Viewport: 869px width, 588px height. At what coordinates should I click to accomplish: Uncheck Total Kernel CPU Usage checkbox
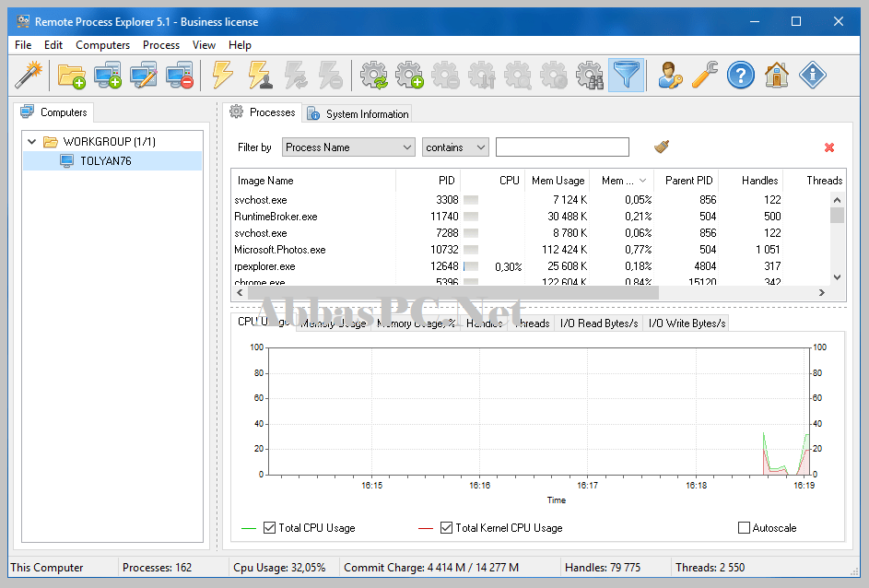[x=446, y=527]
